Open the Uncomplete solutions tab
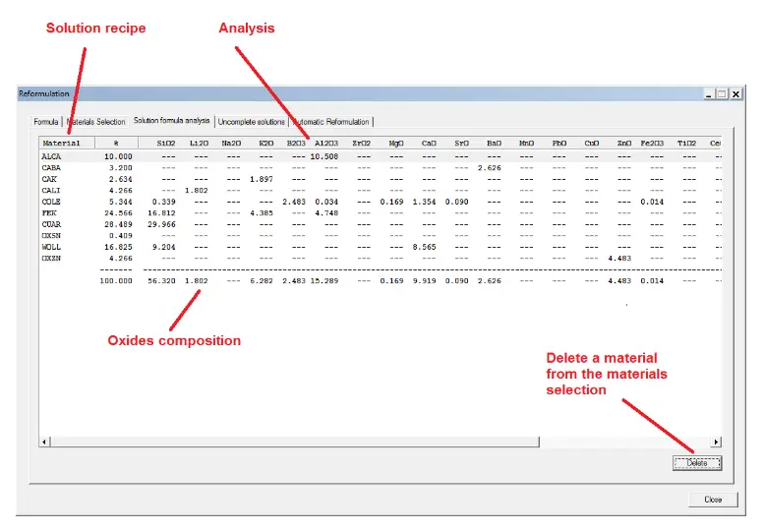The height and width of the screenshot is (532, 764). click(x=252, y=122)
